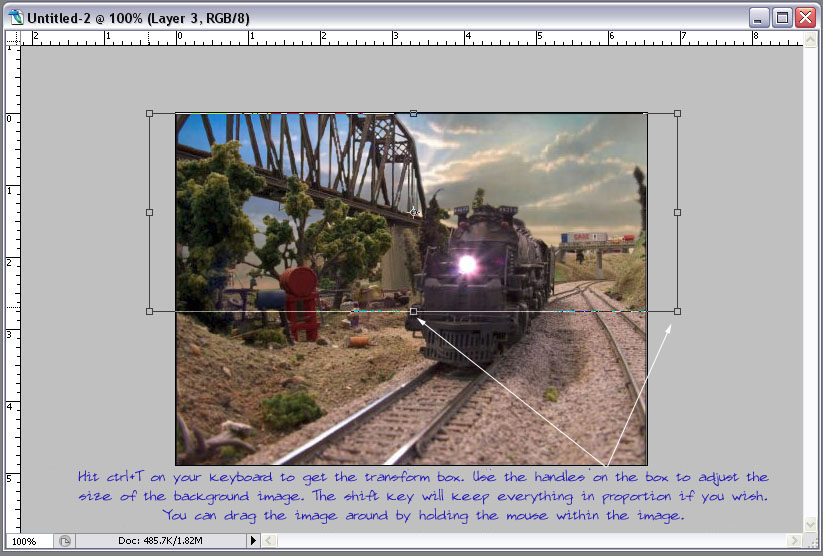823x556 pixels.
Task: Maximize the Untitled-2 document window
Action: pyautogui.click(x=782, y=18)
